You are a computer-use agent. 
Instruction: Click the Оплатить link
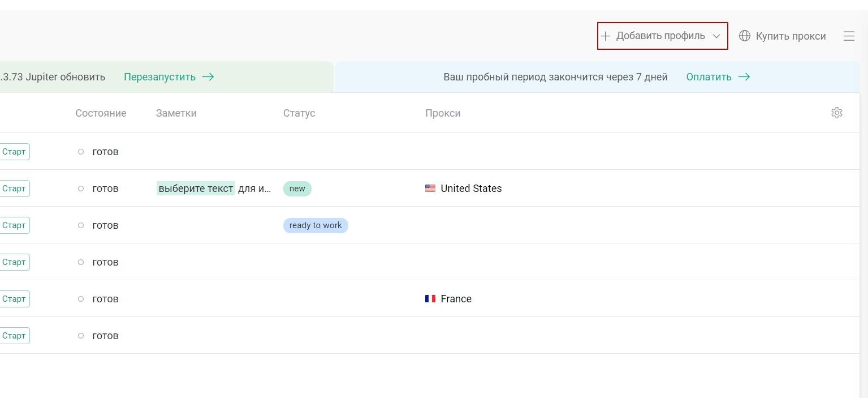tap(709, 77)
